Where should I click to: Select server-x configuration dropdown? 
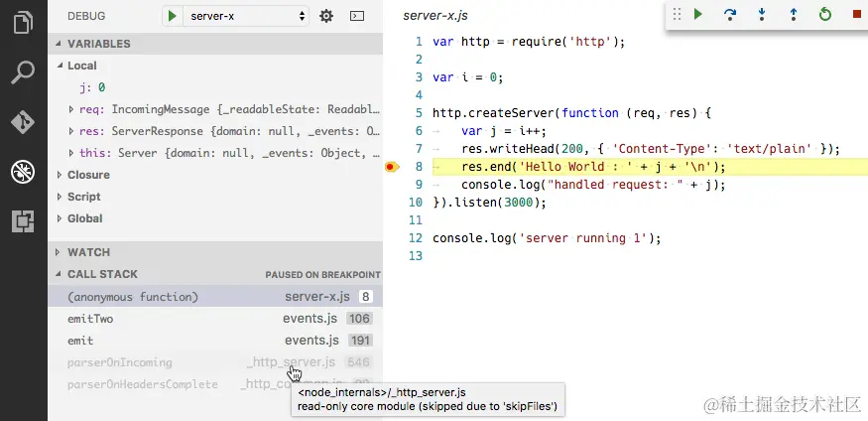246,16
